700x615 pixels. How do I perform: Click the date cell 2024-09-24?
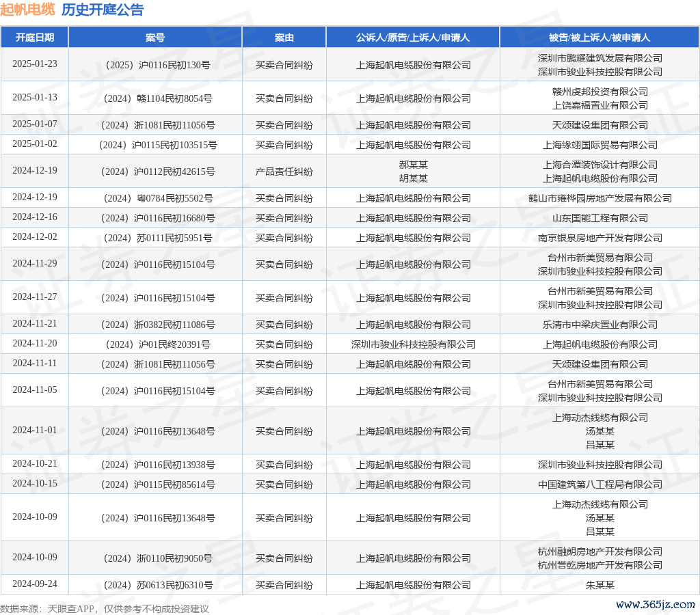35,584
